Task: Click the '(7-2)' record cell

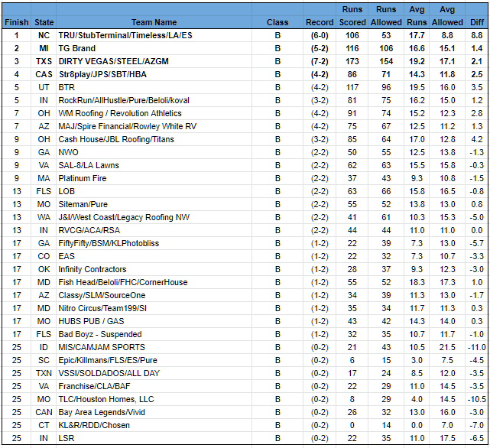Action: pos(320,61)
